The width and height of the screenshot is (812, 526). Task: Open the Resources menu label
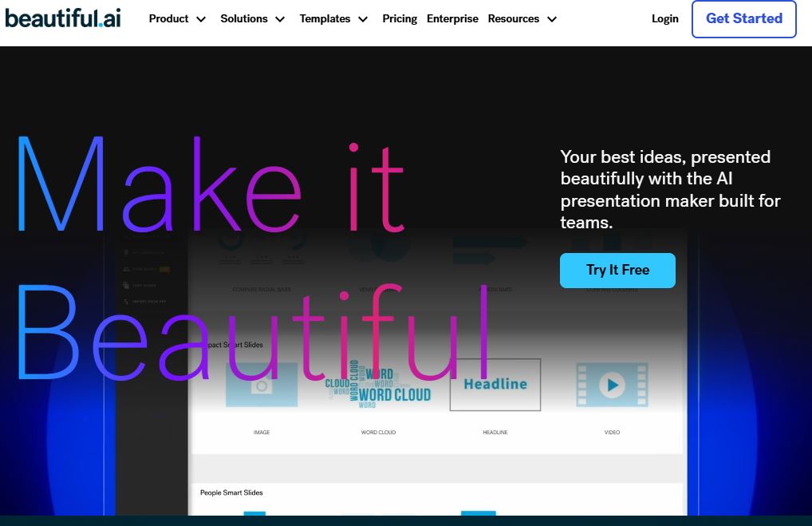513,18
